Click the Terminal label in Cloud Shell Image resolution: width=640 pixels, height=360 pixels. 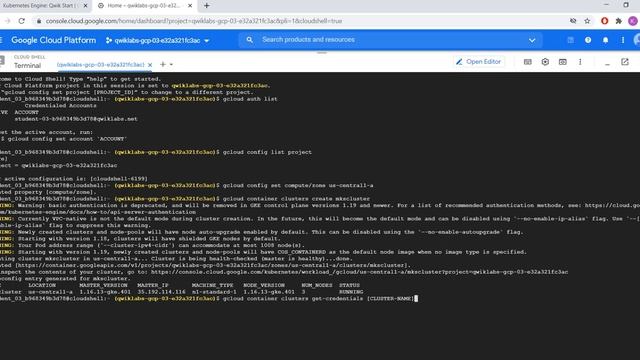tap(27, 65)
